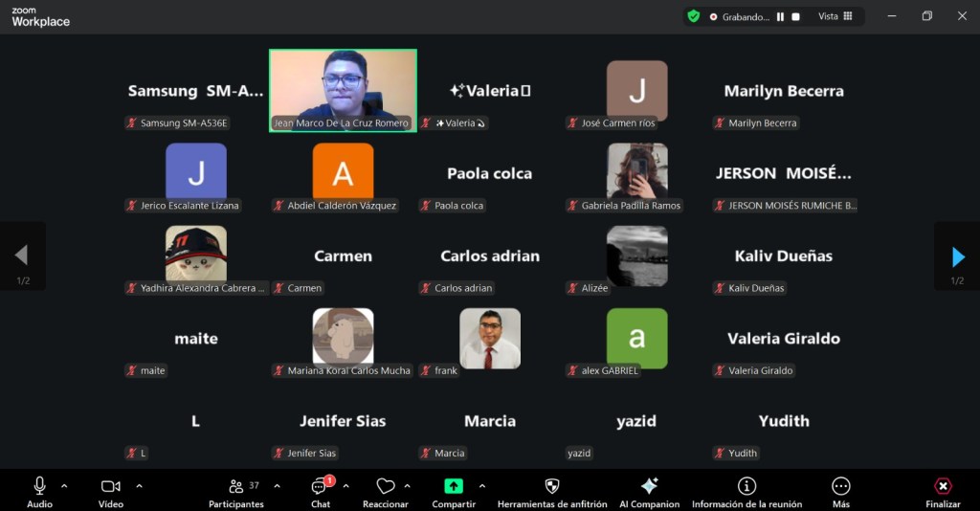
Task: Expand the Compartir options chevron
Action: point(481,486)
